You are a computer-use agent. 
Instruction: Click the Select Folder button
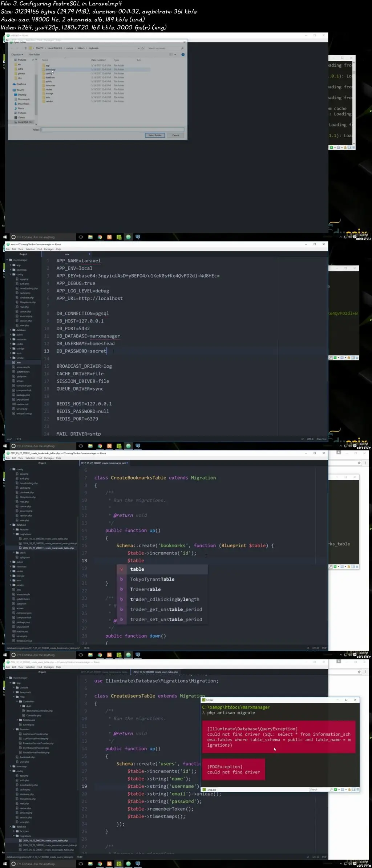click(x=155, y=135)
